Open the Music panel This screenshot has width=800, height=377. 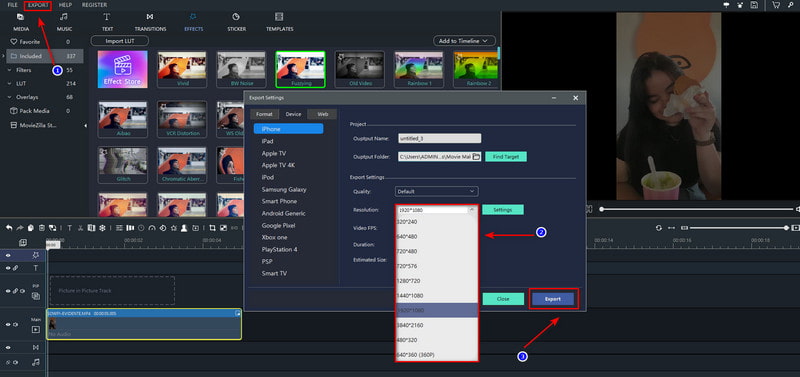point(64,22)
